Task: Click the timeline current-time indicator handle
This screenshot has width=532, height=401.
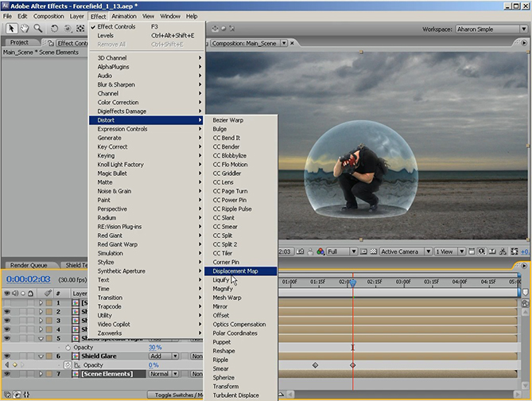Action: click(353, 282)
